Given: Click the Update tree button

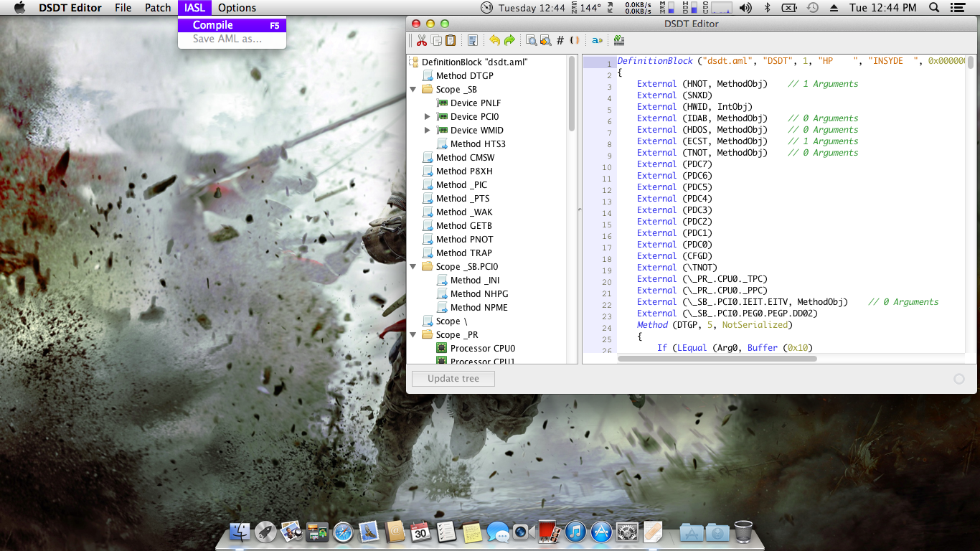Looking at the screenshot, I should point(453,378).
